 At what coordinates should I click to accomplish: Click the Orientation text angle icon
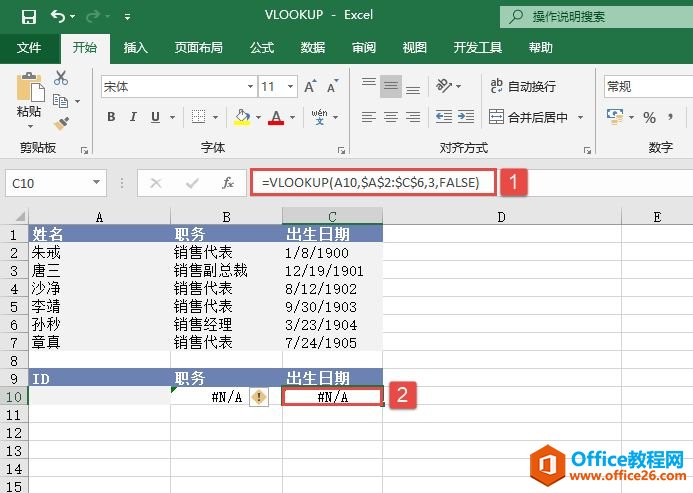coord(444,85)
